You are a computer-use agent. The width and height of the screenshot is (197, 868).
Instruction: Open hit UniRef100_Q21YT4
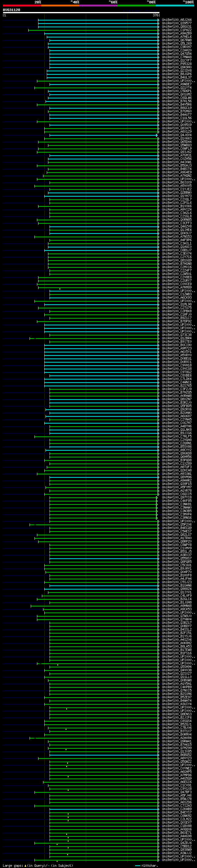tap(177, 88)
